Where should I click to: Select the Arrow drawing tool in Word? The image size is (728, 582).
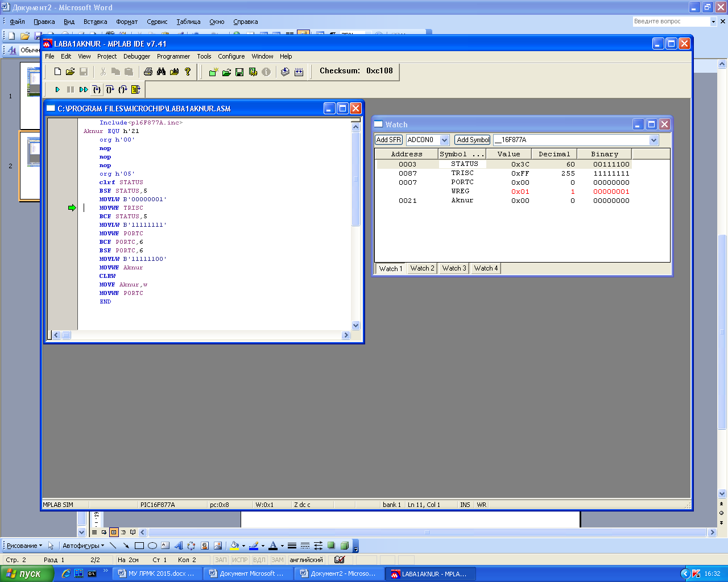pos(126,546)
